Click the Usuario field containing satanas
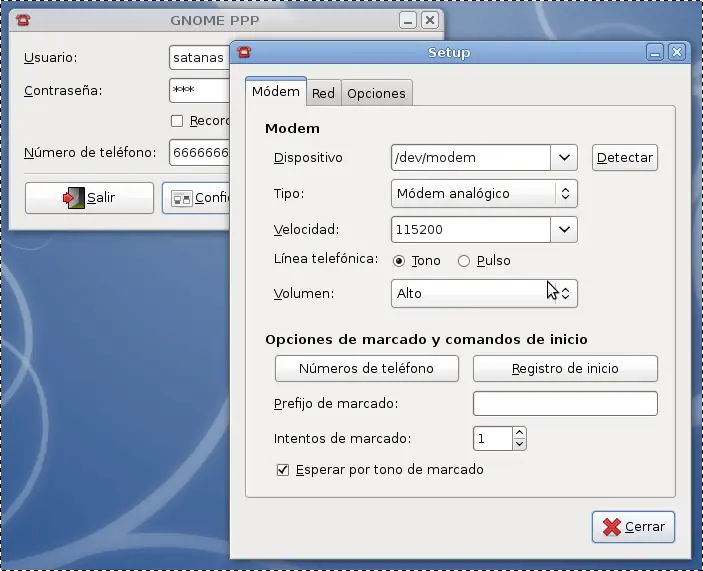This screenshot has width=703, height=571. pos(200,57)
